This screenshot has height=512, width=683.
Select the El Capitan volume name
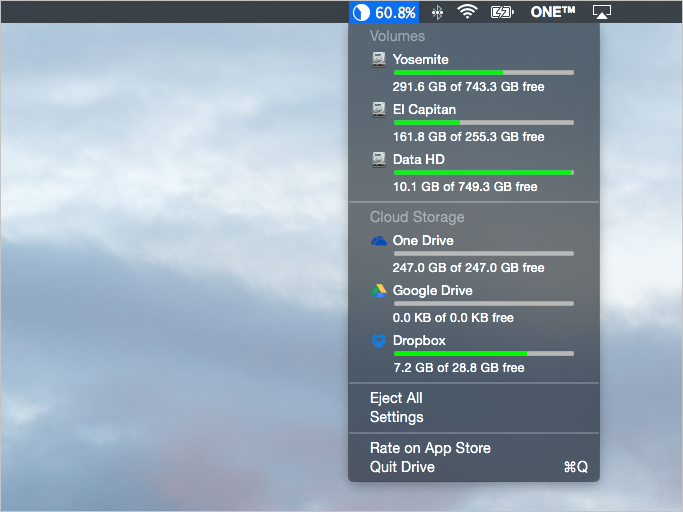point(424,109)
